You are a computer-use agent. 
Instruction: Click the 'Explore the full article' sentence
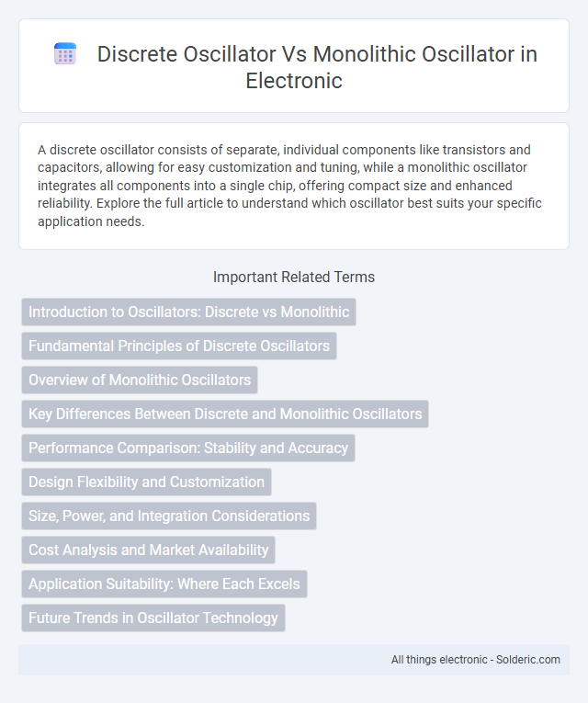[290, 212]
